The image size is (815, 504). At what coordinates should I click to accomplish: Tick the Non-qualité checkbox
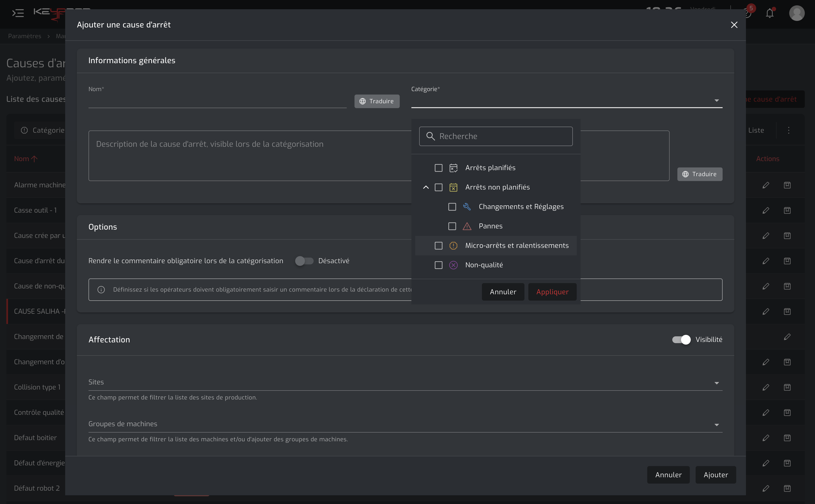pos(439,265)
